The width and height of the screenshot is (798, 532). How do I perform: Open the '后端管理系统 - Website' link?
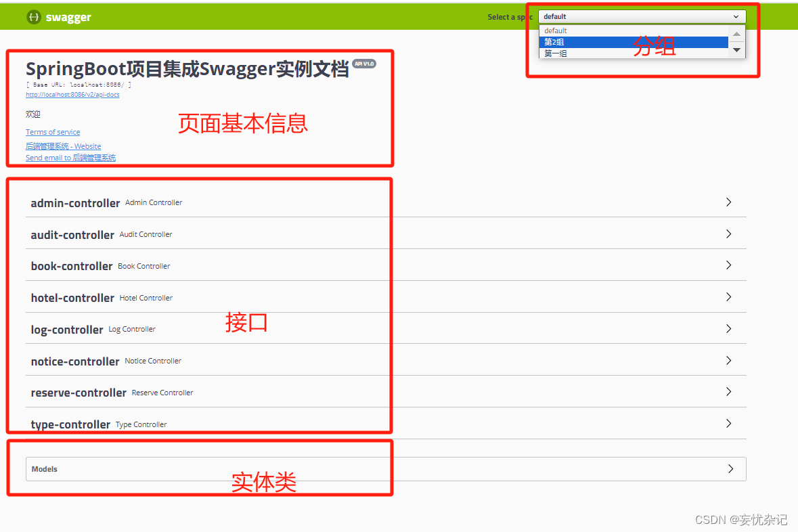pos(64,146)
